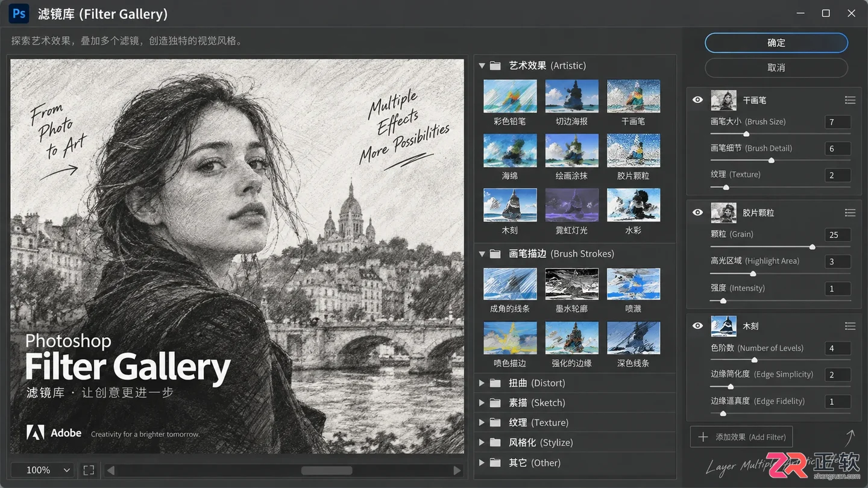Expand the 纹理 (Texture) category
Viewport: 868px width, 488px height.
click(x=482, y=423)
